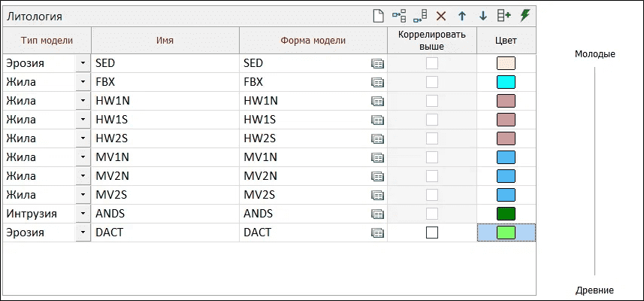Open model type dropdown for HW2S row
Screen dimensions: 644x301
[83, 139]
